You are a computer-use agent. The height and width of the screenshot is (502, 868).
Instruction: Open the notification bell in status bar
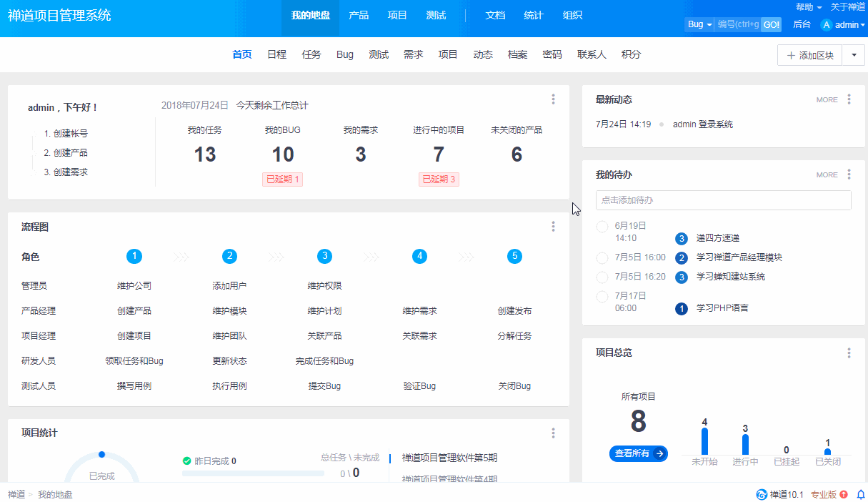click(860, 494)
